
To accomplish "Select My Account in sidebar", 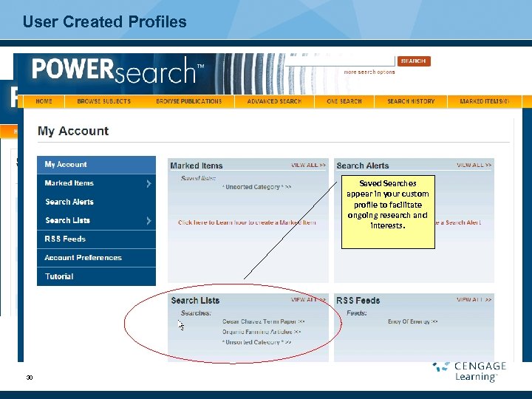I will (x=96, y=165).
